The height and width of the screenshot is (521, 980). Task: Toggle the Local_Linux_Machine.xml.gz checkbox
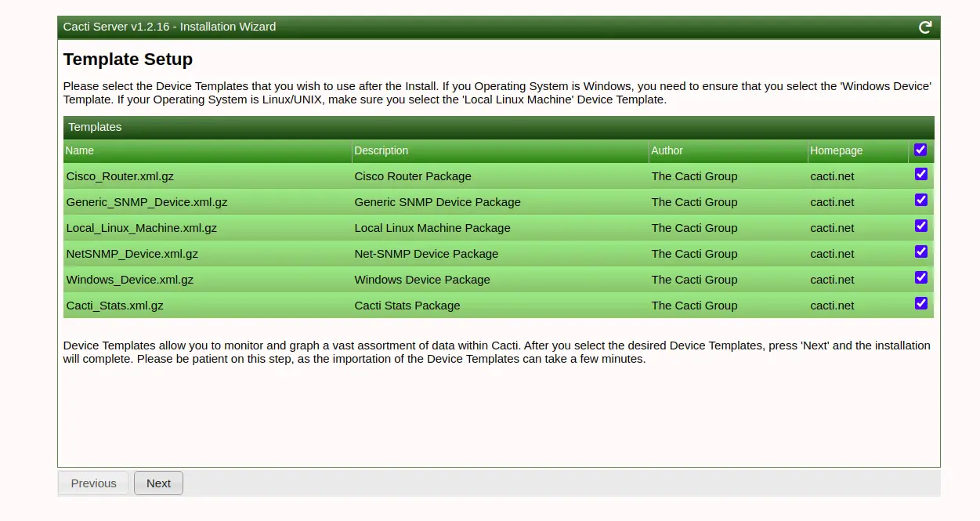coord(921,226)
